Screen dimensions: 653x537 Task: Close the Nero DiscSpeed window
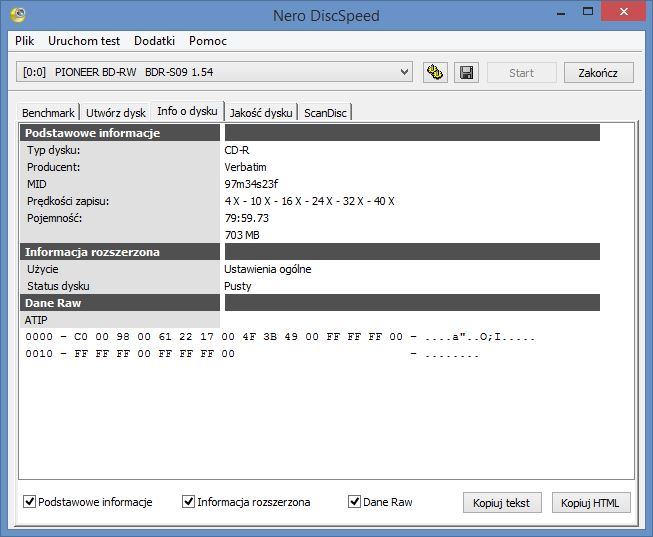[x=623, y=11]
